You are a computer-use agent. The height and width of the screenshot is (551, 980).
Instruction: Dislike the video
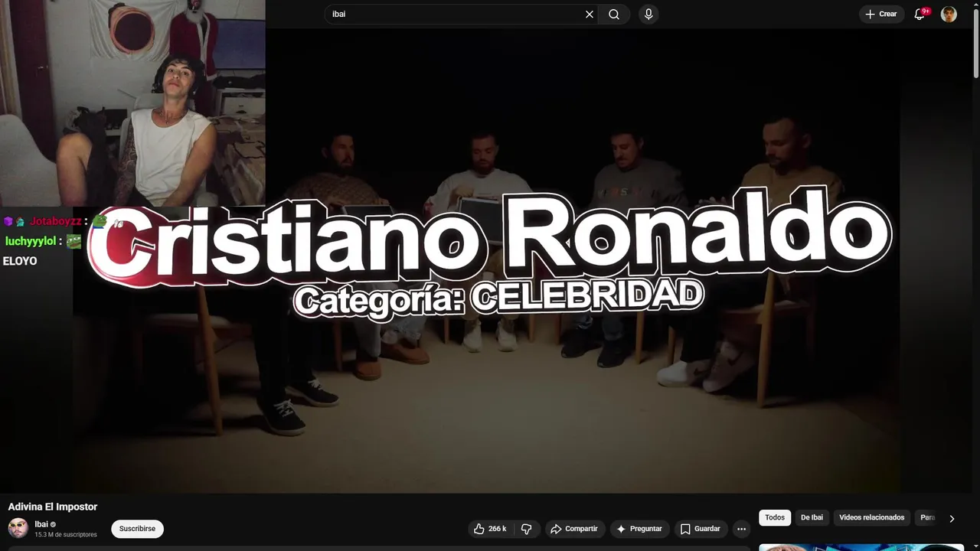526,529
